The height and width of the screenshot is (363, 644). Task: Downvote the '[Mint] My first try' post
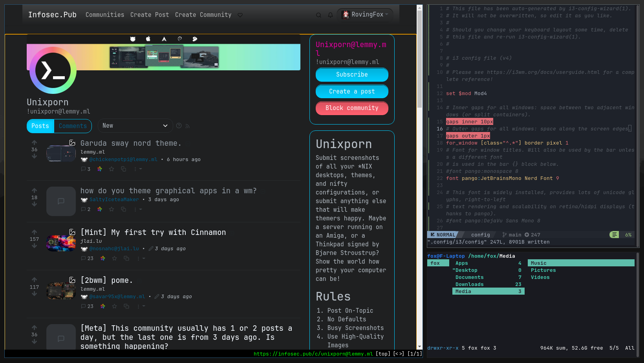tap(34, 246)
